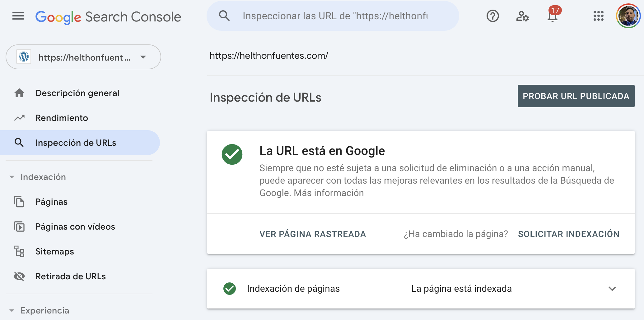Click VER PÁGINA RASTREADA
This screenshot has height=320, width=644.
pyautogui.click(x=313, y=234)
